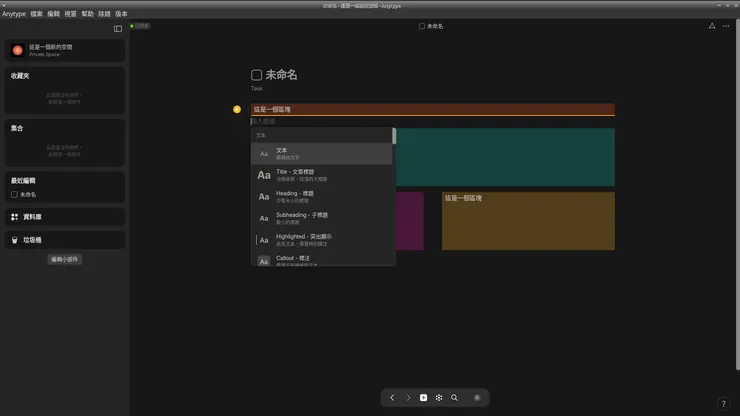Image resolution: width=740 pixels, height=416 pixels.
Task: Open the 幫助 menu
Action: click(x=87, y=14)
